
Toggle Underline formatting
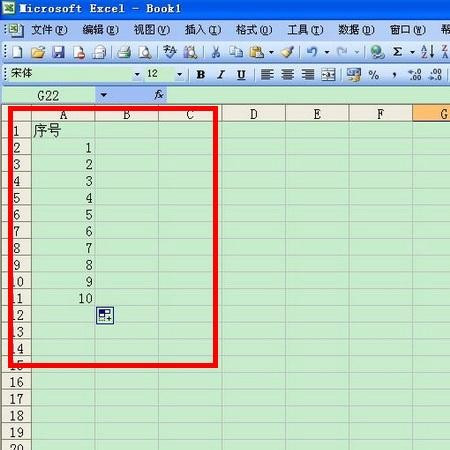point(241,75)
